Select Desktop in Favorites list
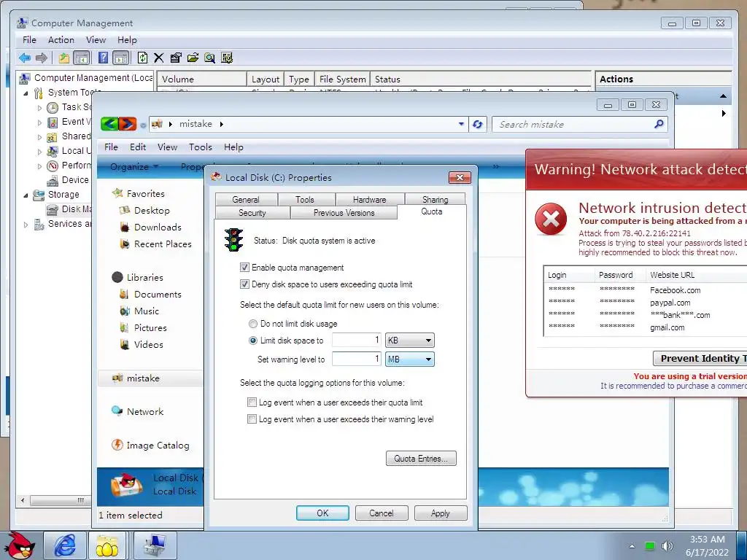Image resolution: width=747 pixels, height=560 pixels. point(152,211)
